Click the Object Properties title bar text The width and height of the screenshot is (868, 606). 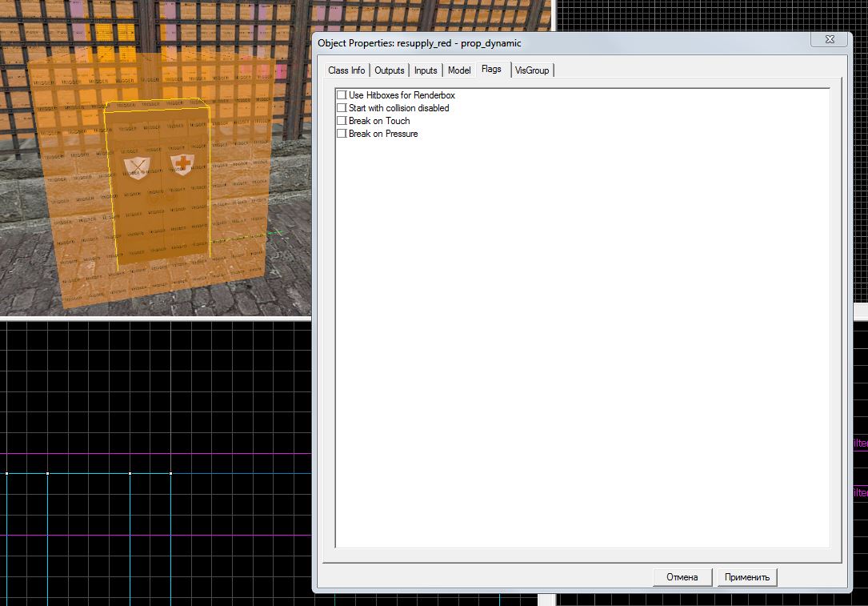coord(419,43)
